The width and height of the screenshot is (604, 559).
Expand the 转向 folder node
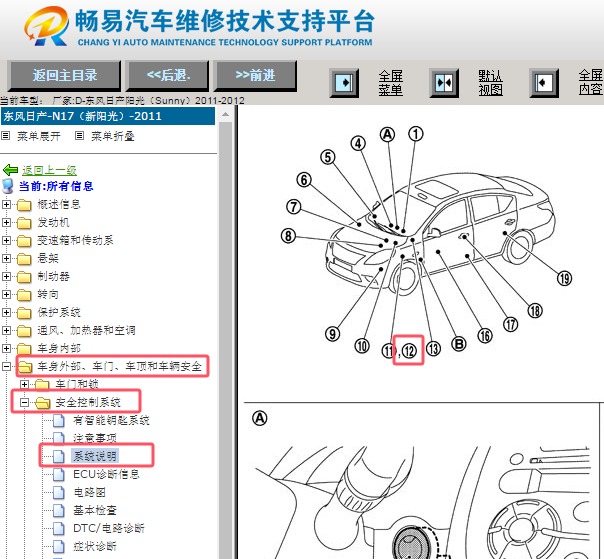coord(6,294)
